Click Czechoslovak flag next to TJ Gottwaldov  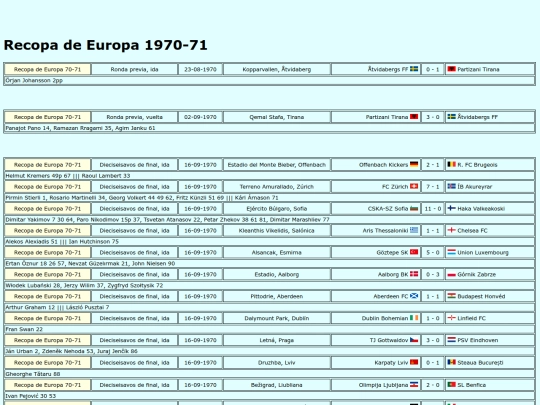click(x=414, y=340)
